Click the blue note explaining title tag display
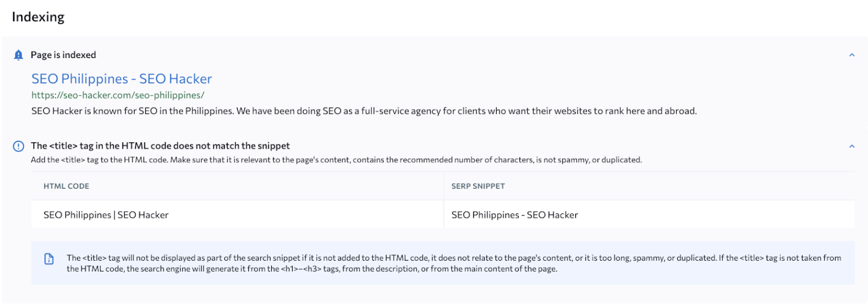Screen dimensions: 868x304 (x=453, y=263)
